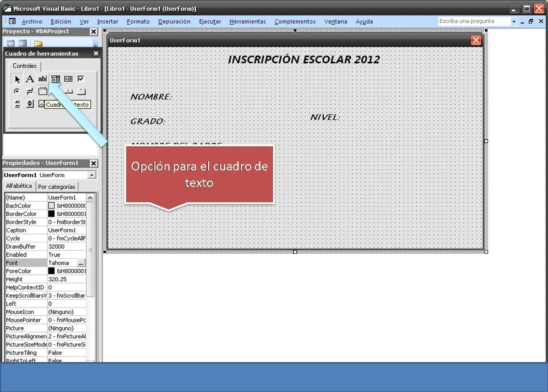This screenshot has width=548, height=392.
Task: Open the Depuración menu
Action: tap(174, 22)
